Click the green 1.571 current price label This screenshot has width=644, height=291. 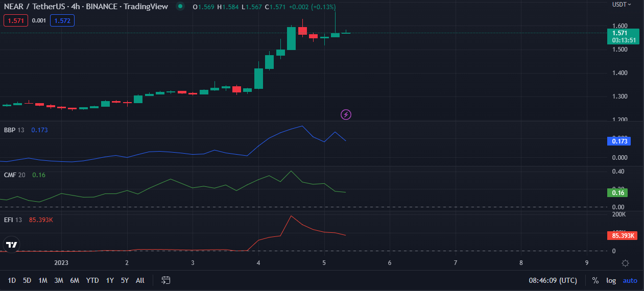pyautogui.click(x=623, y=36)
